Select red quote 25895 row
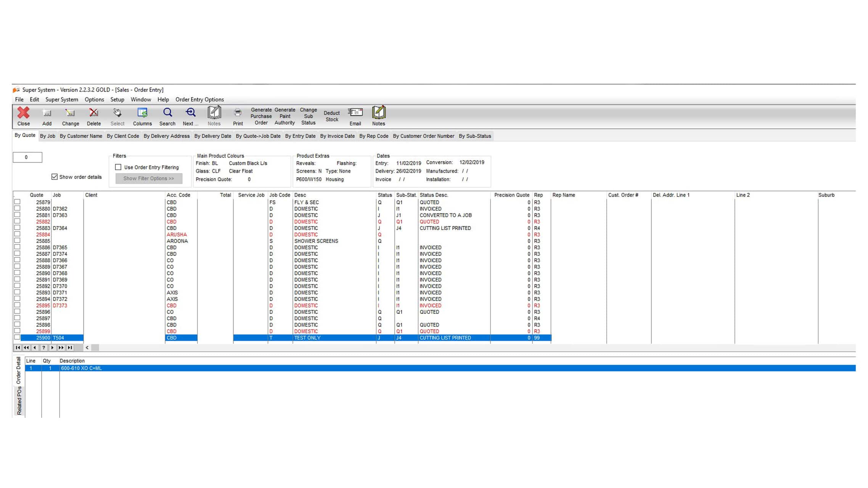Screen dimensions: 868x488 pyautogui.click(x=282, y=305)
